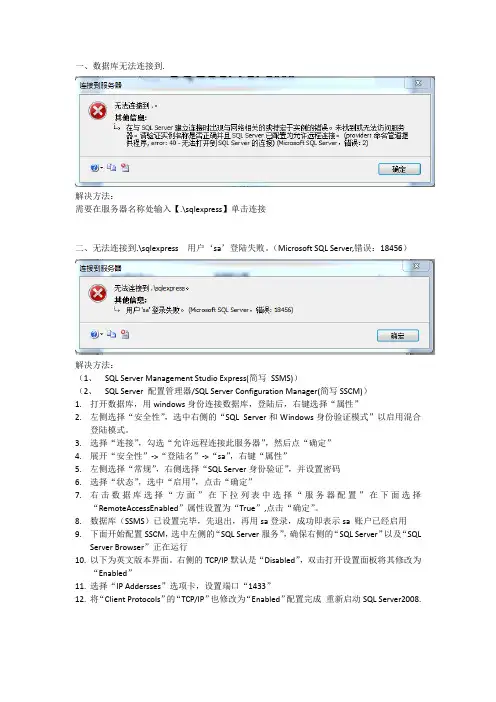Close the sa login failed 连接到服务器 dialog
Image resolution: width=496 pixels, height=702 pixels.
(x=416, y=266)
